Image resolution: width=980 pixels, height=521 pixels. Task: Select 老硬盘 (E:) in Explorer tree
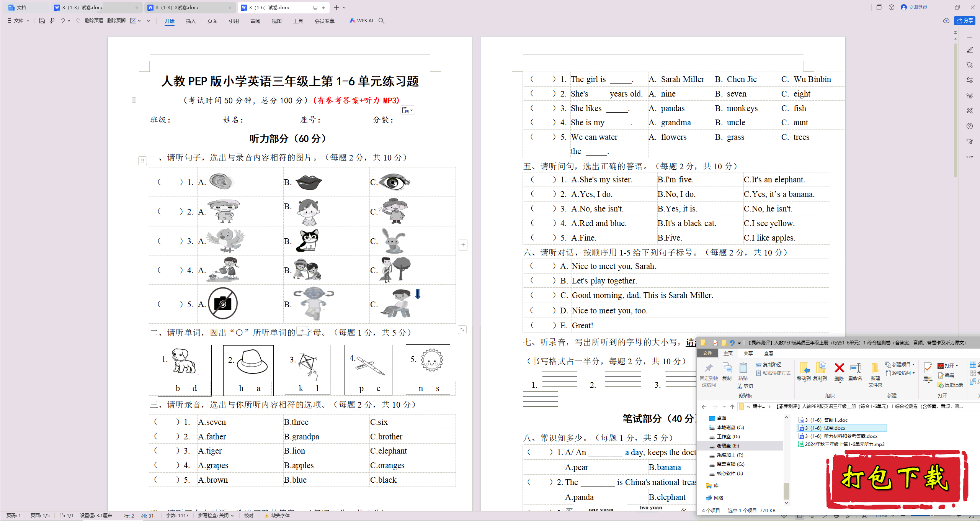(727, 446)
